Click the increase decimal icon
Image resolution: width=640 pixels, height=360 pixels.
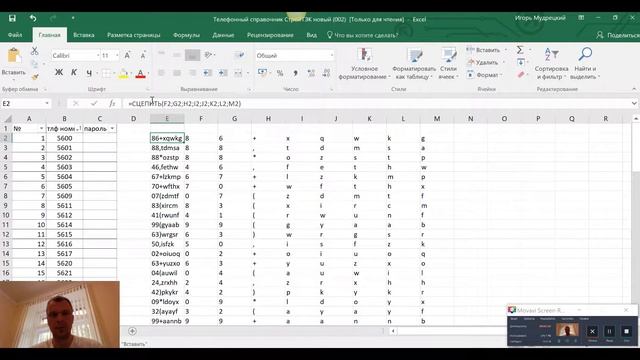point(311,73)
